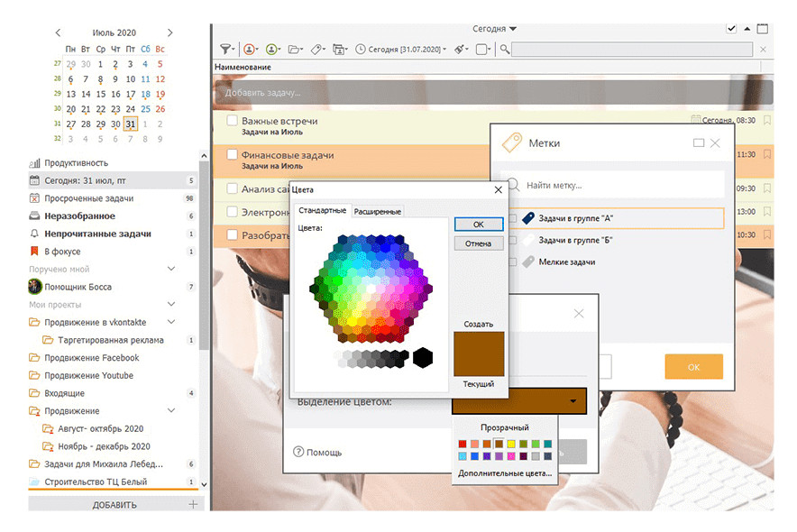Tick the checkbox for Мелкие задачи
The width and height of the screenshot is (797, 532).
513,262
